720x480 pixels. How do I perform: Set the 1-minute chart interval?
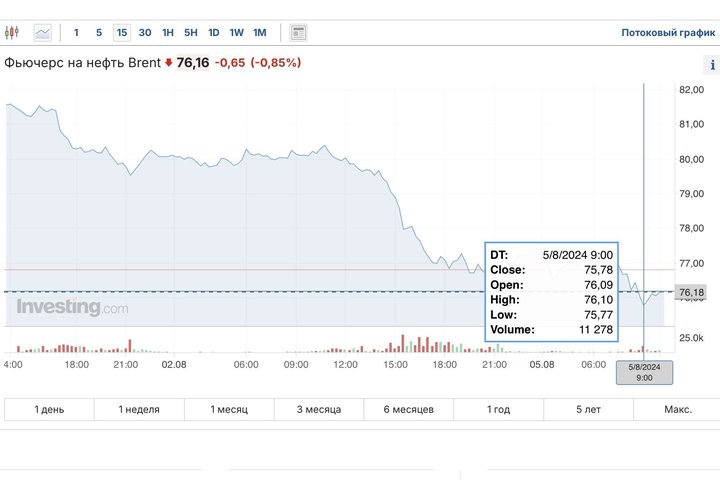click(x=76, y=32)
